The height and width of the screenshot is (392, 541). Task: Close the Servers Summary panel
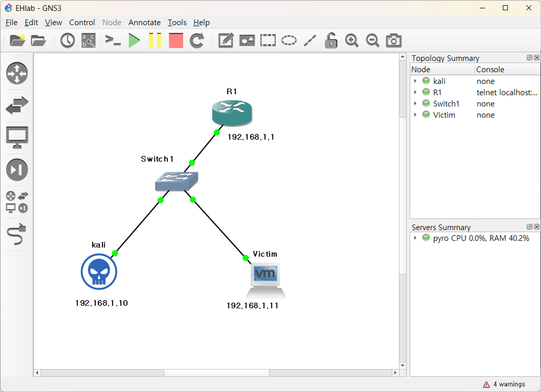[537, 227]
